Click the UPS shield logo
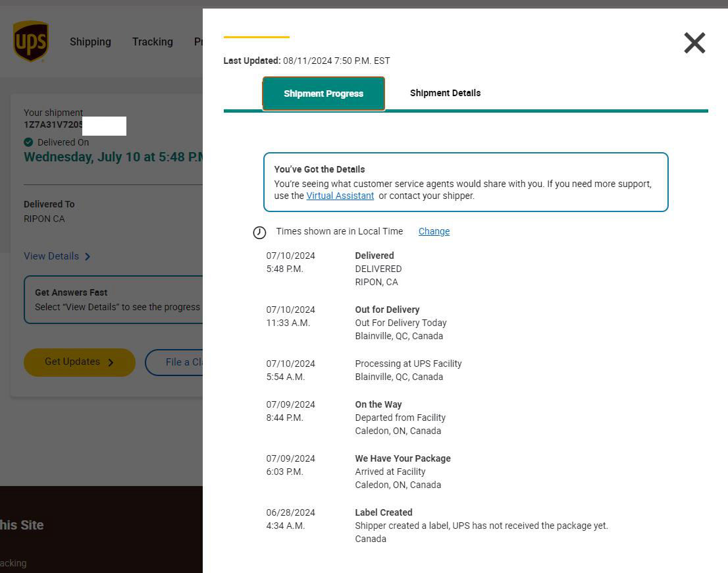 (x=31, y=41)
